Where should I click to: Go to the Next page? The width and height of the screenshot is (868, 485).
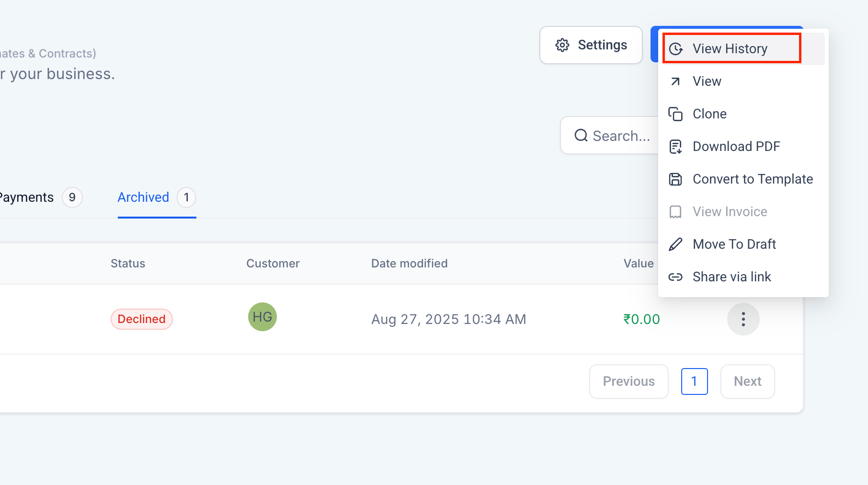(747, 381)
